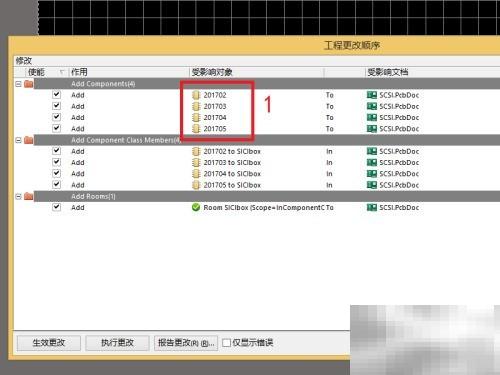Click the Add Rooms(1) group header text
Screen dimensions: 500x375
pyautogui.click(x=93, y=196)
